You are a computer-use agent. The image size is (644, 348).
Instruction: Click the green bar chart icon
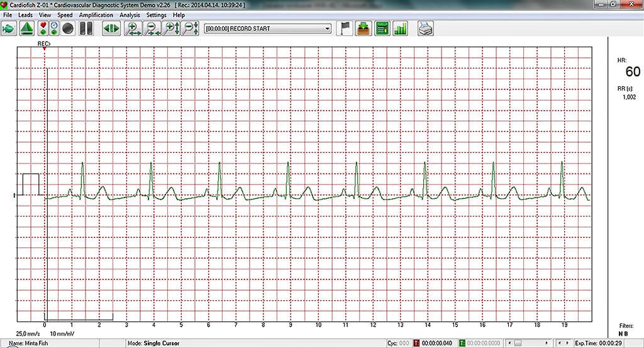[x=400, y=28]
